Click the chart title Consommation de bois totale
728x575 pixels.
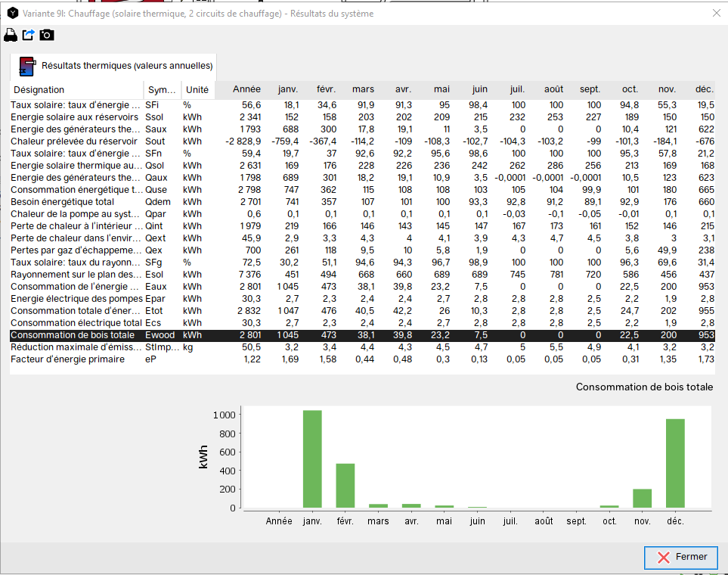click(x=644, y=387)
